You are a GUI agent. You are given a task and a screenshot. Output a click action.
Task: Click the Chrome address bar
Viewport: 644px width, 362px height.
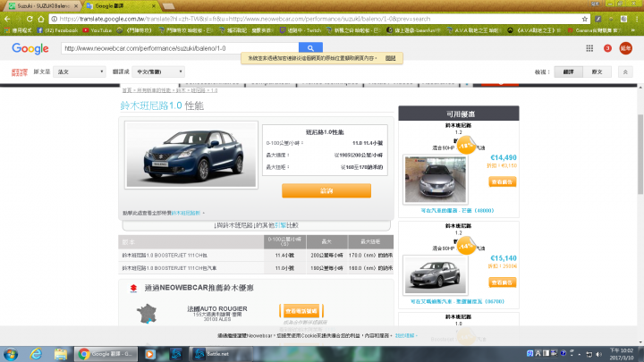[x=319, y=19]
